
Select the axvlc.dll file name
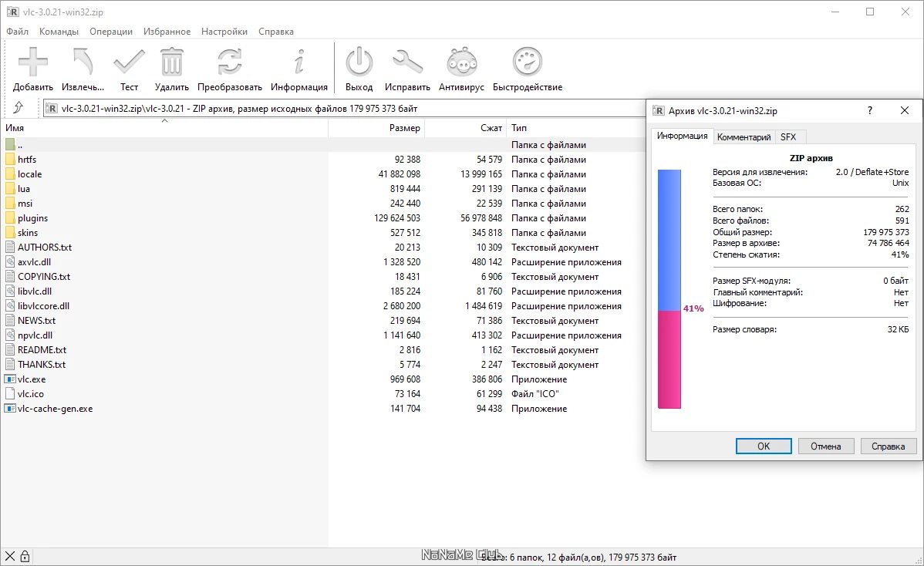35,262
